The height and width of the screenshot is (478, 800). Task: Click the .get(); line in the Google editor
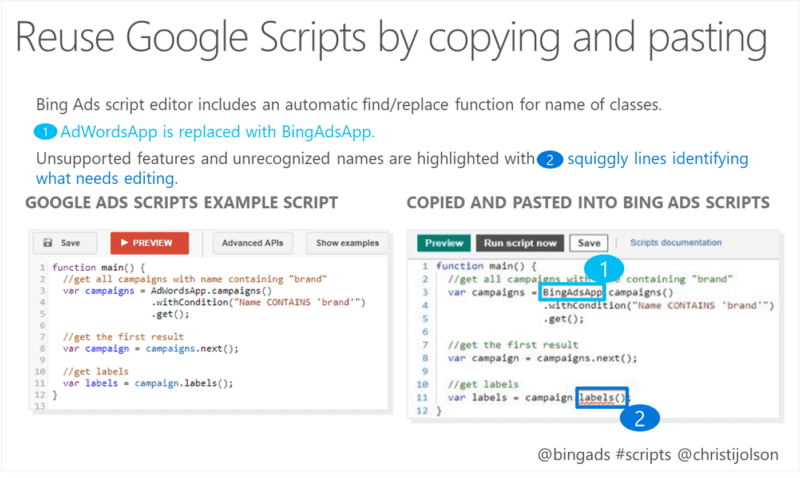tap(170, 314)
